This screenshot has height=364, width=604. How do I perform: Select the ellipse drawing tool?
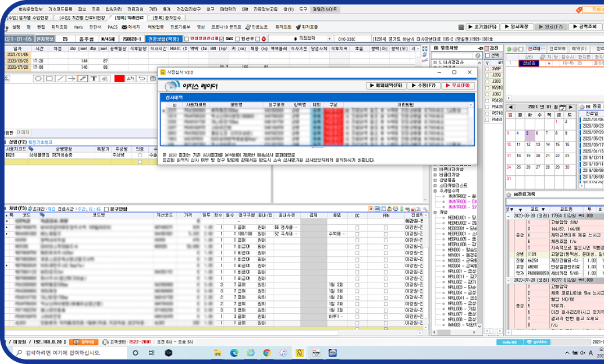[x=38, y=79]
